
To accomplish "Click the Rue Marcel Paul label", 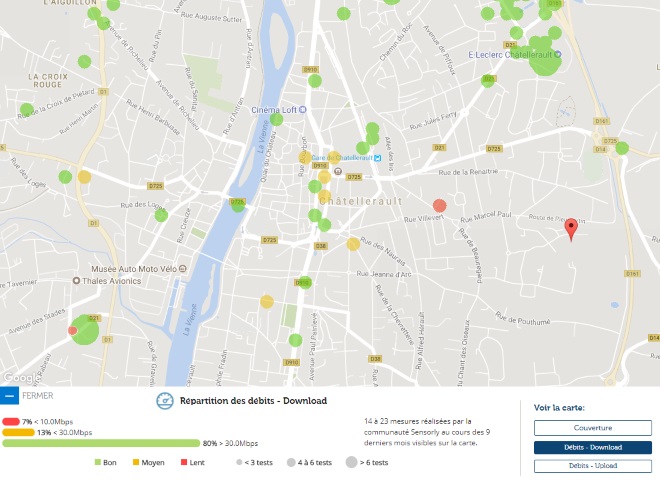I will (486, 216).
